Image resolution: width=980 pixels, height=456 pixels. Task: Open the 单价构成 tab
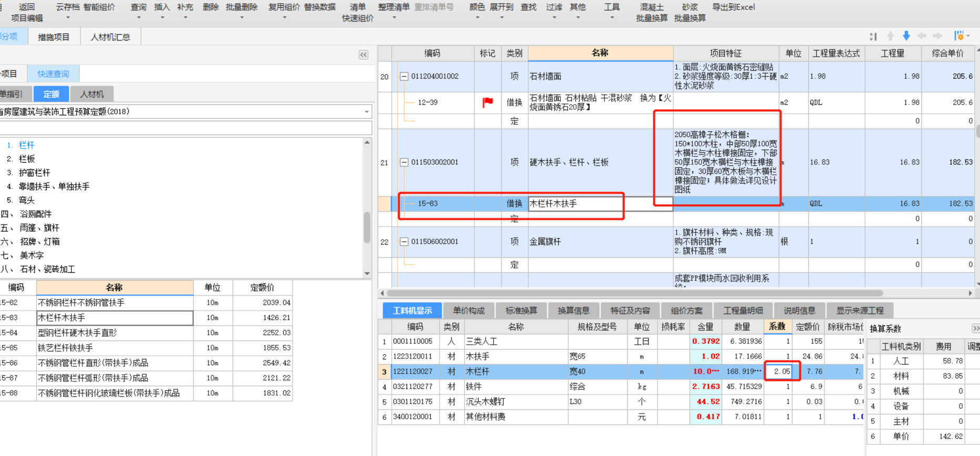(469, 311)
